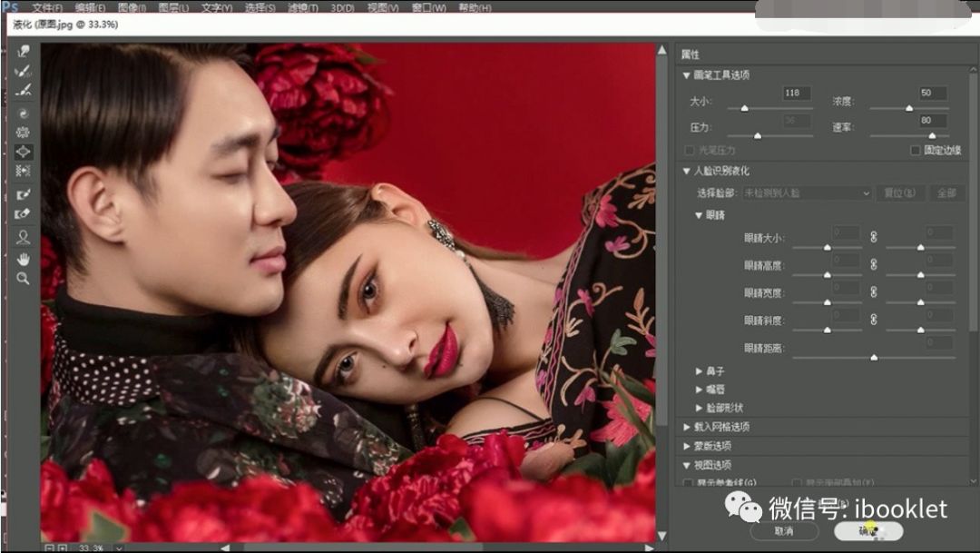Screen dimensions: 980x553
Task: Select the Forward Warp tool
Action: click(x=23, y=54)
